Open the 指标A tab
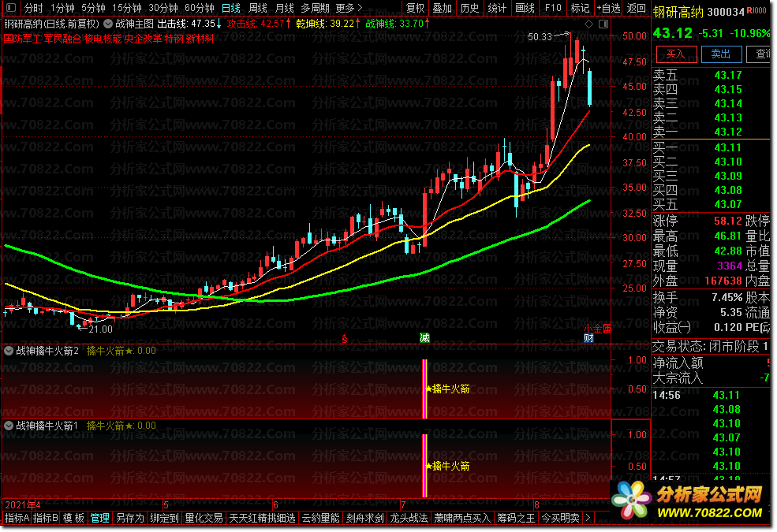 coord(17,518)
